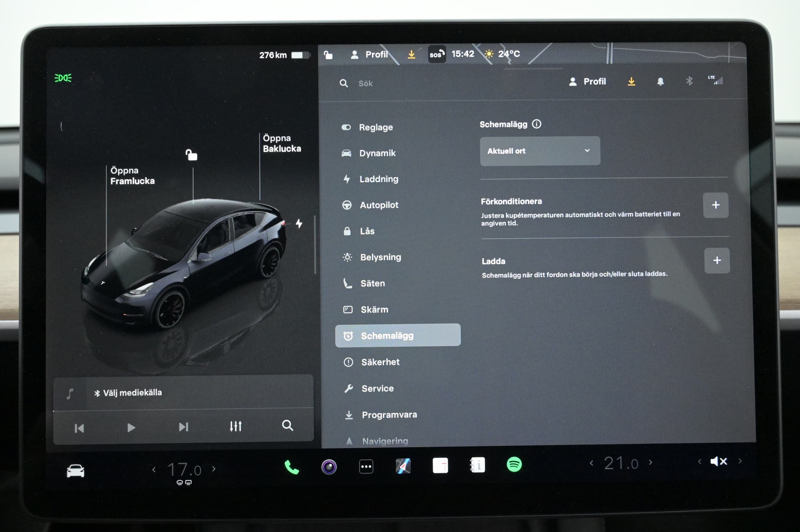Open the charge port lightning icon
The width and height of the screenshot is (800, 532).
299,223
